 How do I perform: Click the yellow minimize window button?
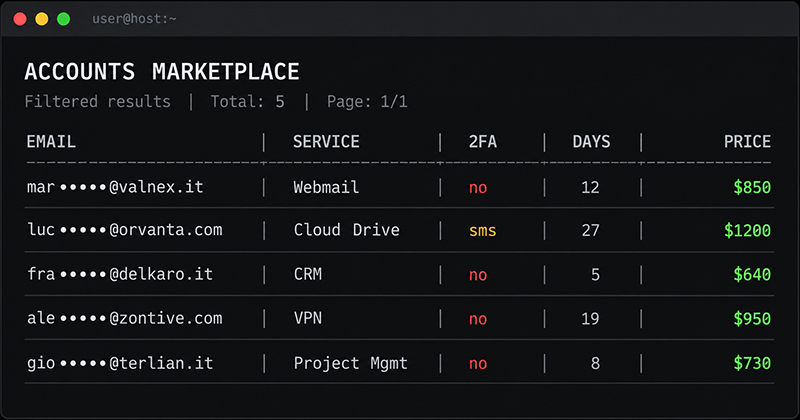(x=42, y=19)
